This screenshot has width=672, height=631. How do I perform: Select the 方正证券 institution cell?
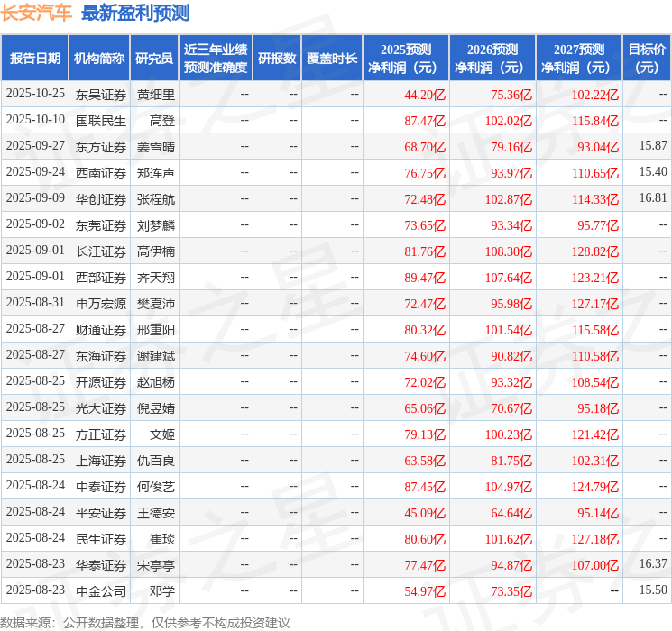tap(101, 434)
